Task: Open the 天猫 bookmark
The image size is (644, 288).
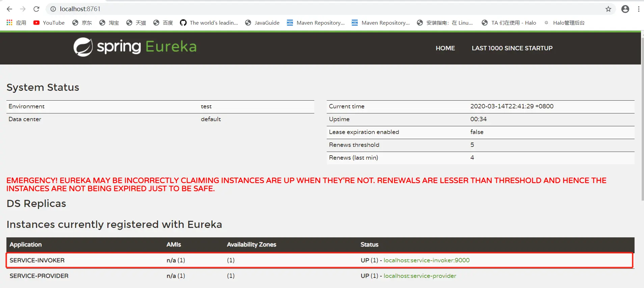Action: (136, 23)
